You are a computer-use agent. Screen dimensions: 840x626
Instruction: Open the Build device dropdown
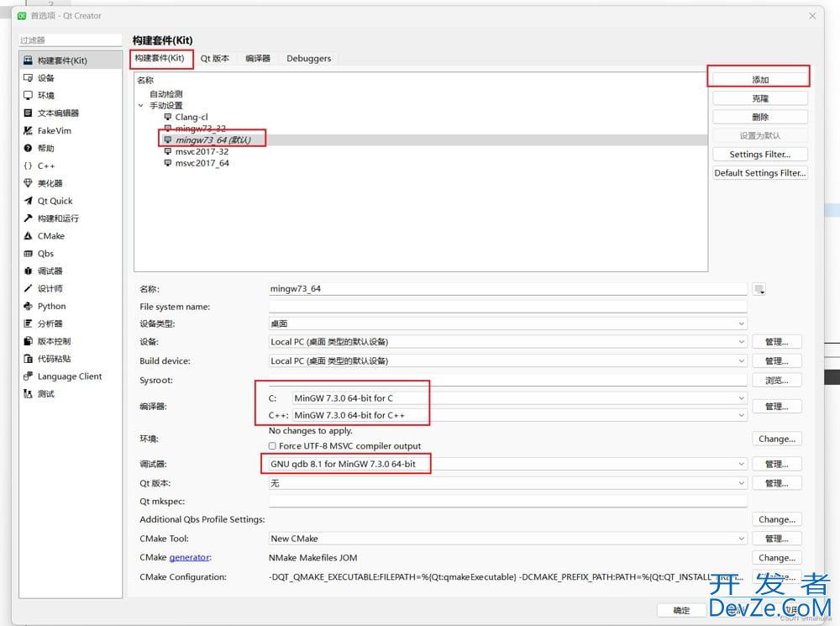coord(507,360)
